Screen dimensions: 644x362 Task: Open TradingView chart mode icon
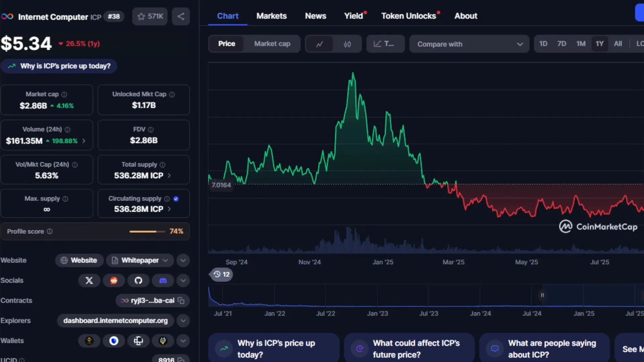coord(385,44)
